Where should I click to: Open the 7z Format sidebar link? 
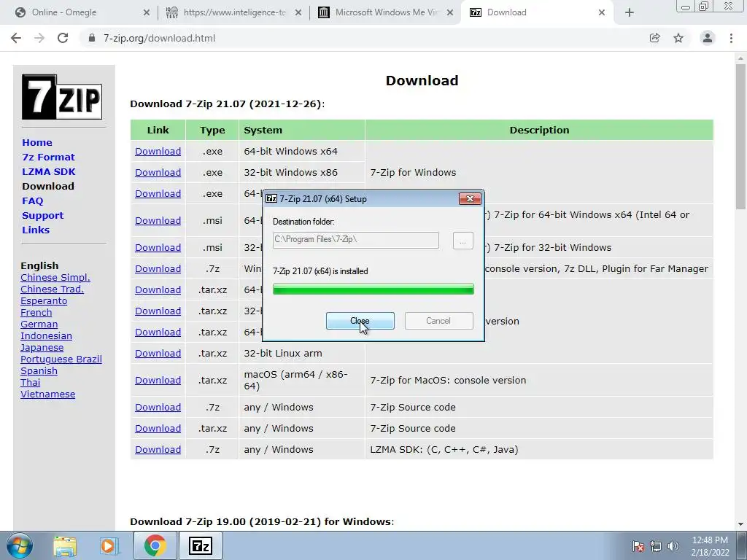48,157
